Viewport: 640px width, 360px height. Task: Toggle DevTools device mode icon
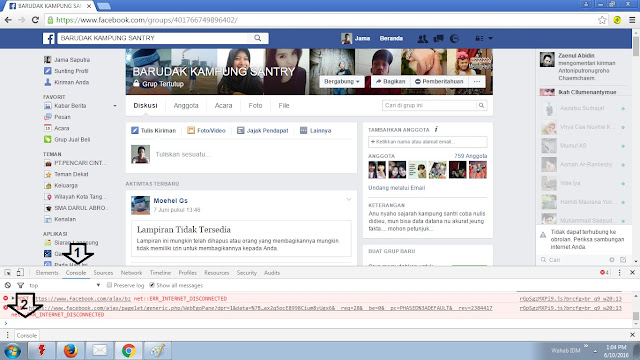click(20, 273)
